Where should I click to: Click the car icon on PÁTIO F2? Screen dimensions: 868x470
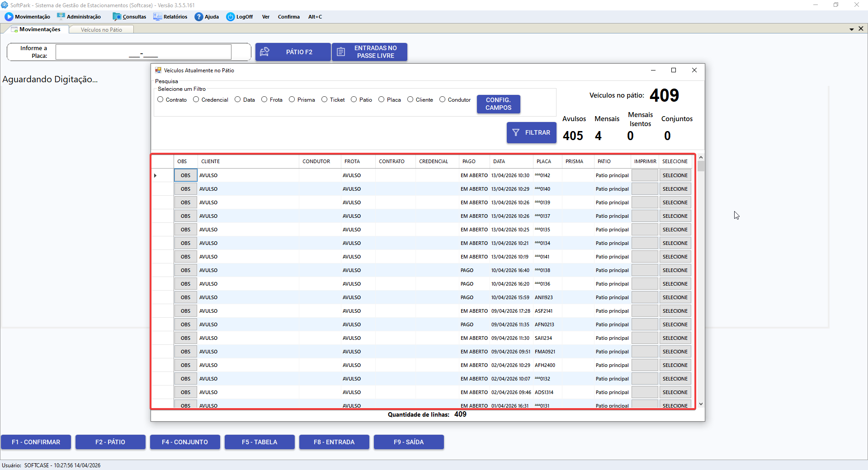click(265, 52)
